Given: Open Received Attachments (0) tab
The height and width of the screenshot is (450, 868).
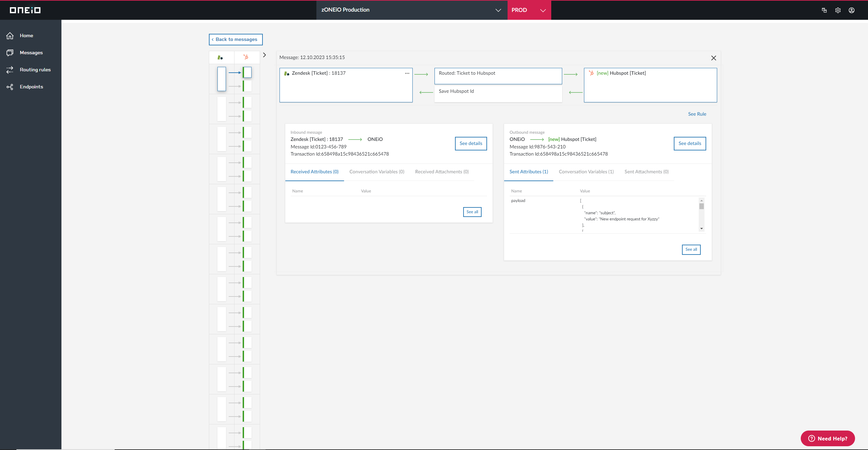Looking at the screenshot, I should 442,172.
